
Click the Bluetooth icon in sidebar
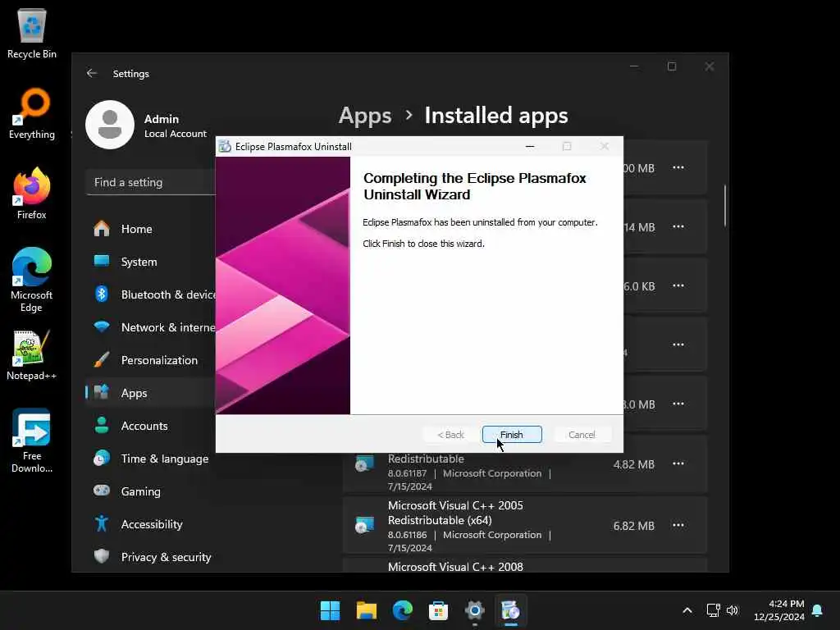(x=101, y=294)
